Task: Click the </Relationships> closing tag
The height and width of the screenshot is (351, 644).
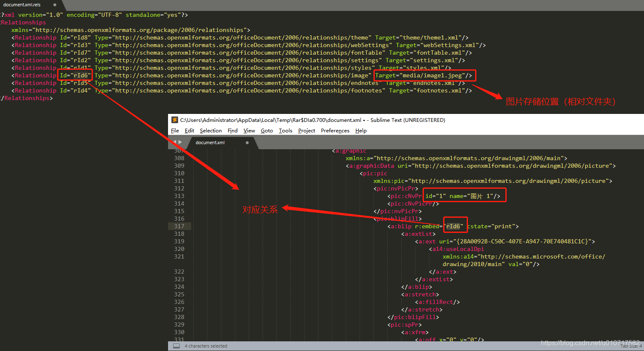Action: [x=26, y=98]
